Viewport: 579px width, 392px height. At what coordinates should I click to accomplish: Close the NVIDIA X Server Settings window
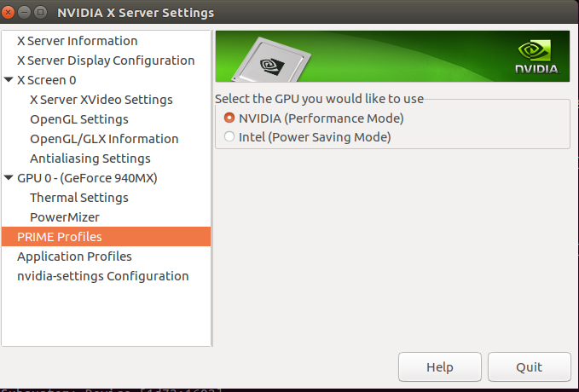click(x=8, y=13)
